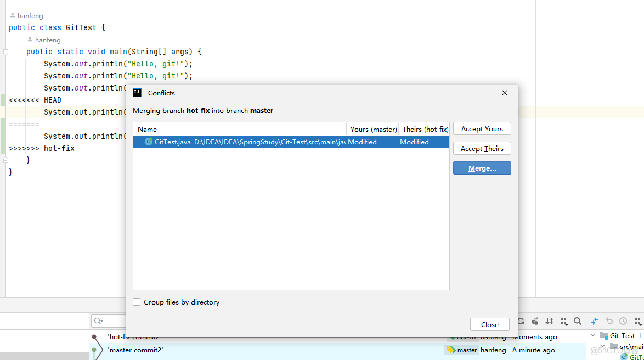644x360 pixels.
Task: Click the history clock icon in changes pane
Action: coord(623,321)
